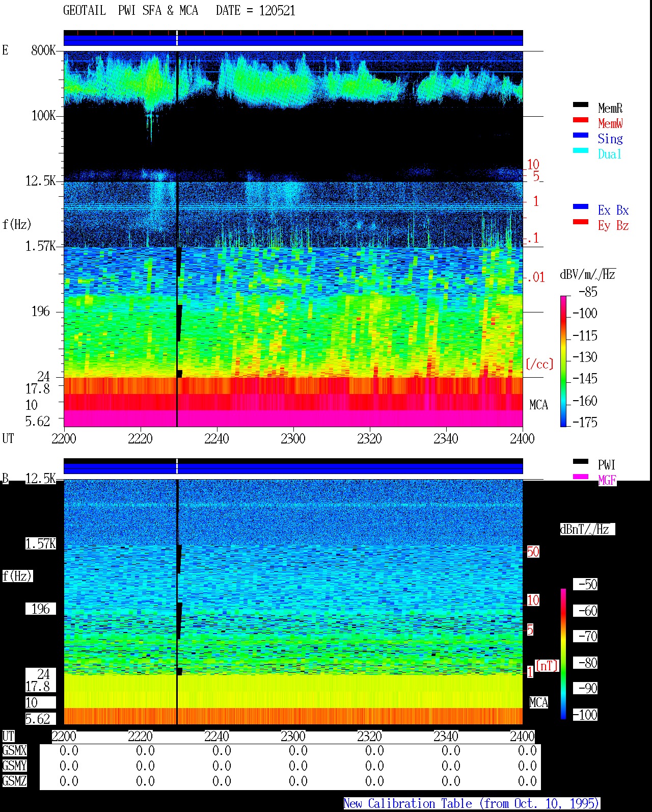Click the -160 color scale value
The height and width of the screenshot is (812, 652).
tap(585, 401)
